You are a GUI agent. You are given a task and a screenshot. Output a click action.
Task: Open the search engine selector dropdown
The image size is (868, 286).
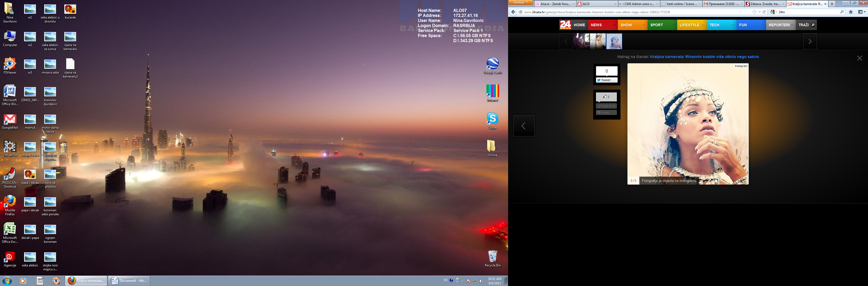pyautogui.click(x=774, y=12)
